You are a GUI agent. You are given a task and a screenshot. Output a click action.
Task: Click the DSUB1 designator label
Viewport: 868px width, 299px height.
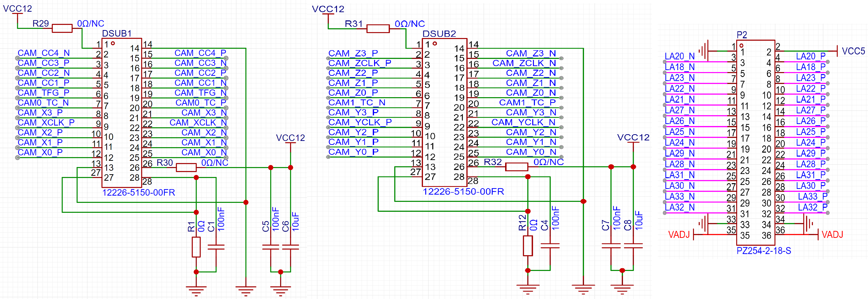pos(117,33)
